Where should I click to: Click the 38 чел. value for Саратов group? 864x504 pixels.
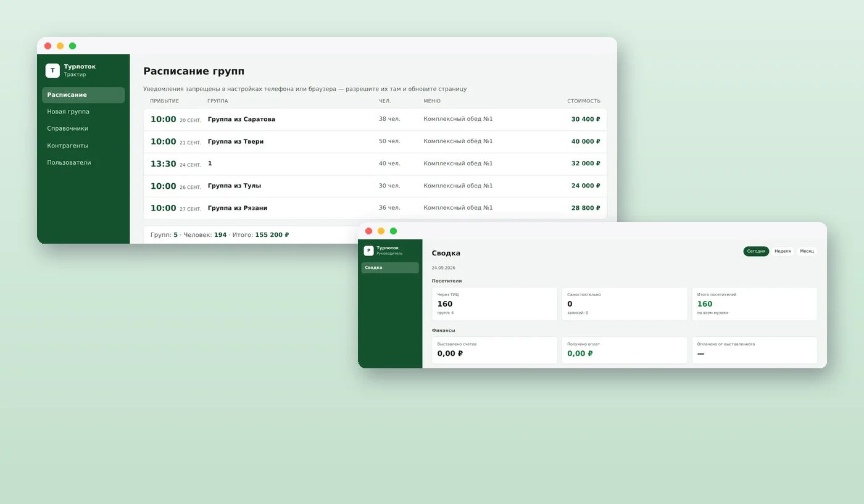(x=389, y=120)
